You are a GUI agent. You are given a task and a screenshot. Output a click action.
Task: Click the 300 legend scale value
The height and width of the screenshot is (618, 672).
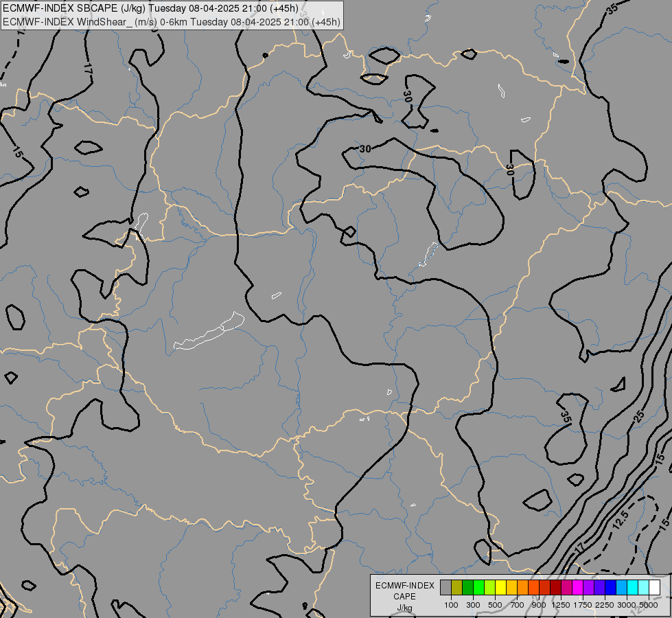pyautogui.click(x=473, y=605)
